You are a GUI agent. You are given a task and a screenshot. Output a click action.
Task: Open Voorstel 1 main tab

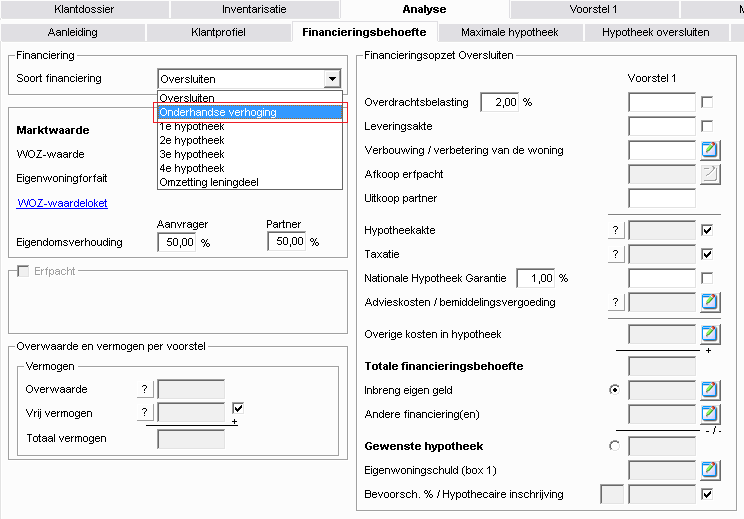(x=594, y=9)
